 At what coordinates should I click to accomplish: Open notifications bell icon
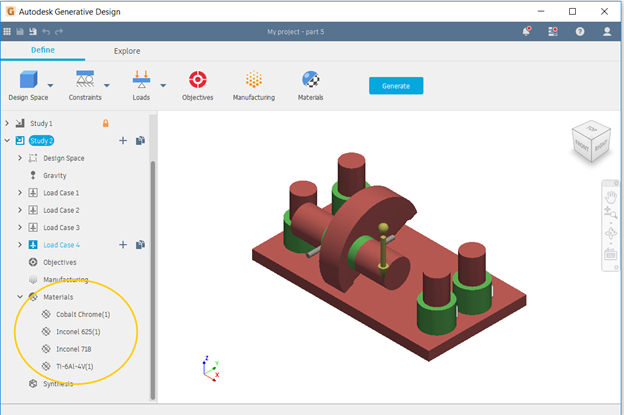click(526, 31)
